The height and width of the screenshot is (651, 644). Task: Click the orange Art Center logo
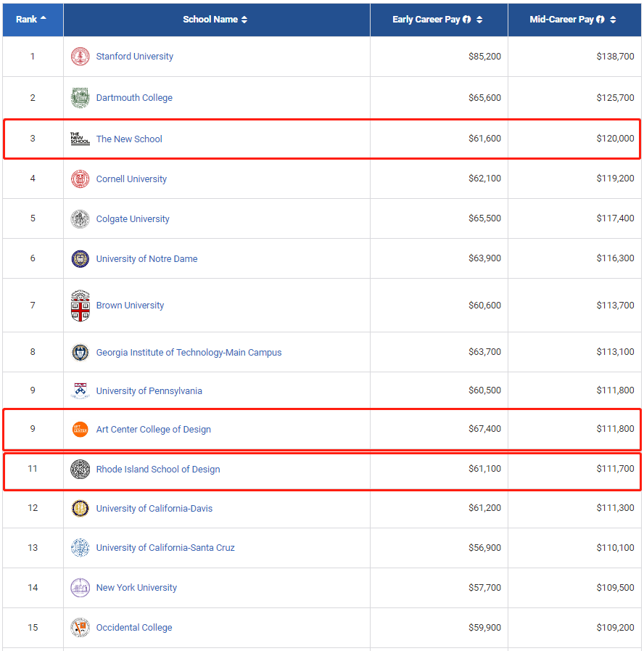click(80, 430)
